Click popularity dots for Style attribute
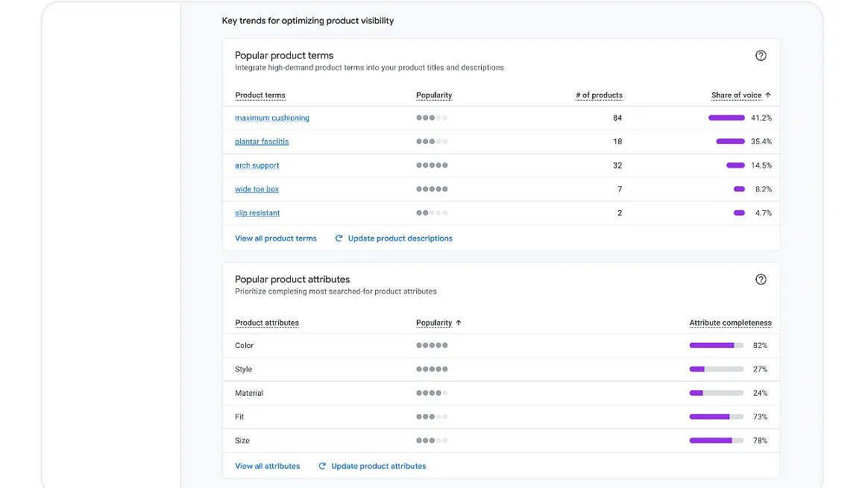This screenshot has width=868, height=488. point(432,369)
